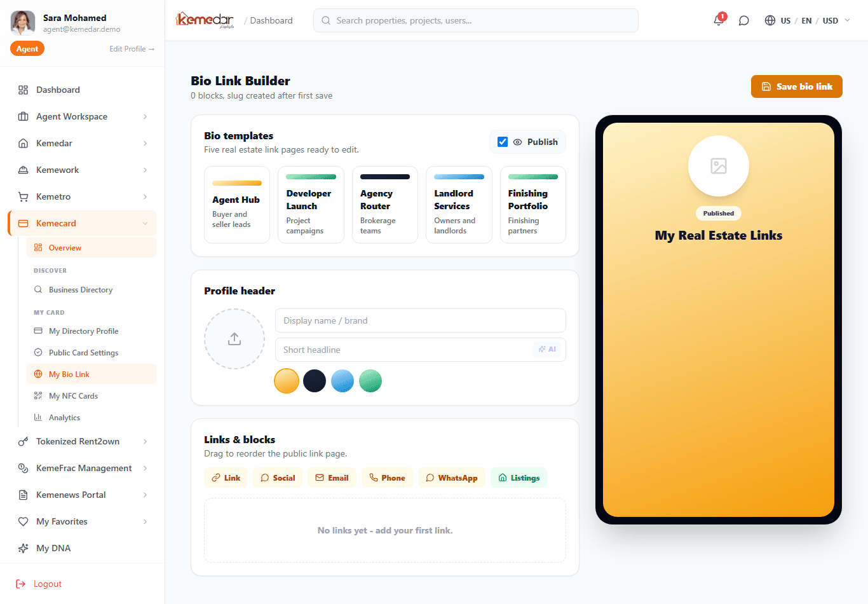Expand the Kemedar submenu chevron
868x604 pixels.
pyautogui.click(x=145, y=143)
